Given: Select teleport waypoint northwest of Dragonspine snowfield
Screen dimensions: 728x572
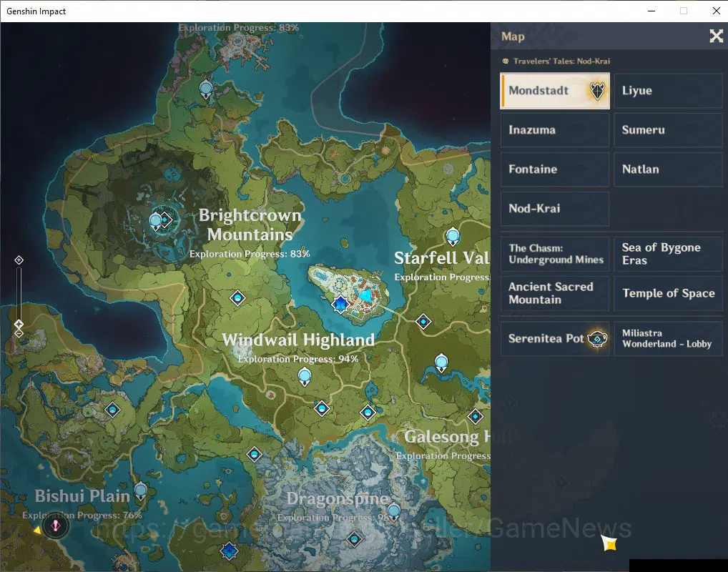Looking at the screenshot, I should coord(254,454).
